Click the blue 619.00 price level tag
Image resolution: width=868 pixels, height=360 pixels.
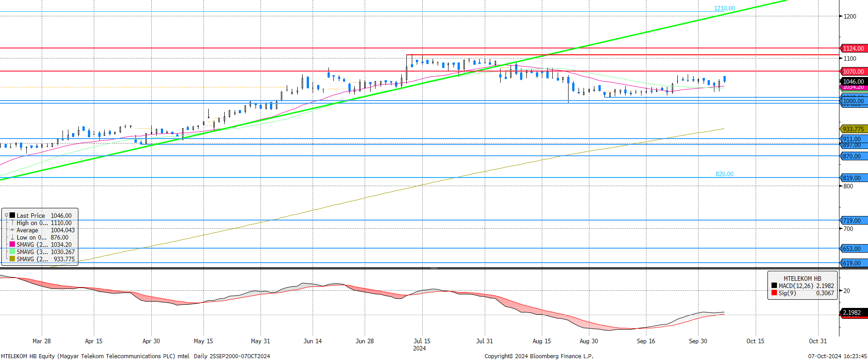[854, 263]
